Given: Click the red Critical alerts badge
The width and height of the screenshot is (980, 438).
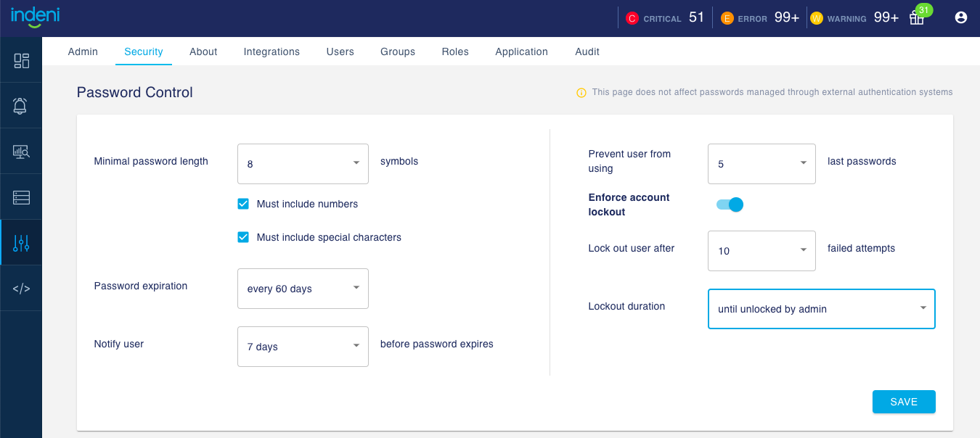Looking at the screenshot, I should [x=632, y=18].
